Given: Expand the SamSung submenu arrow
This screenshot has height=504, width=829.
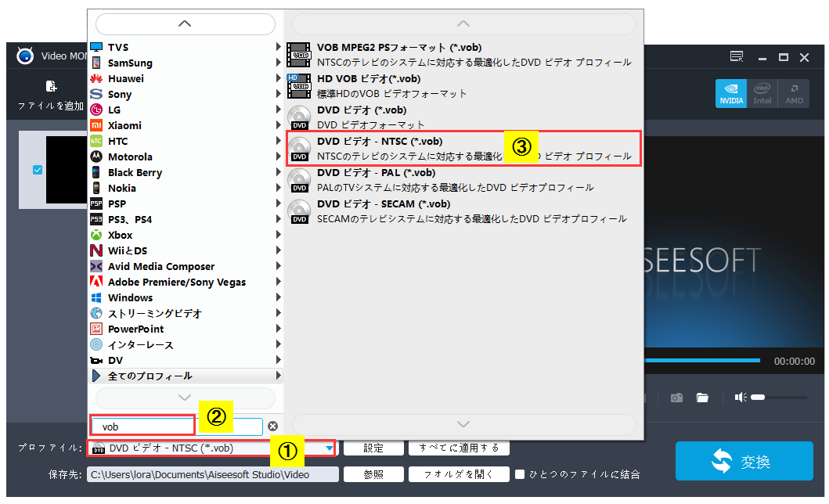Looking at the screenshot, I should pyautogui.click(x=278, y=63).
